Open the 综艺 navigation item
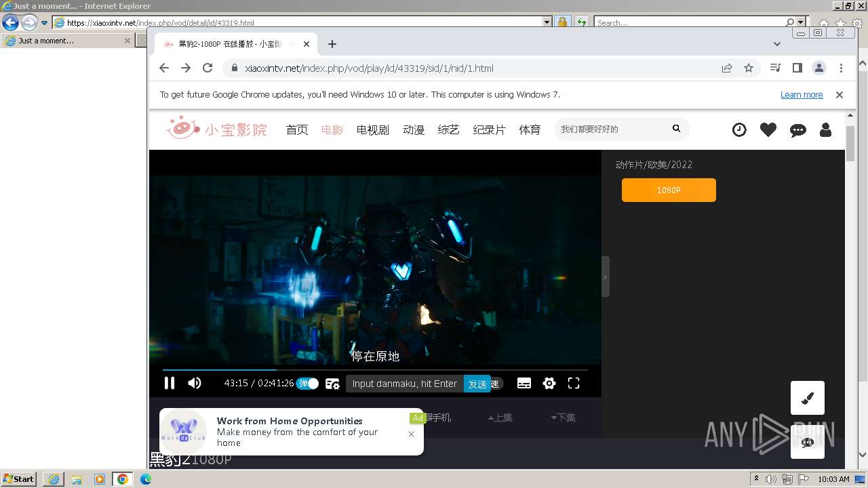 pyautogui.click(x=449, y=129)
